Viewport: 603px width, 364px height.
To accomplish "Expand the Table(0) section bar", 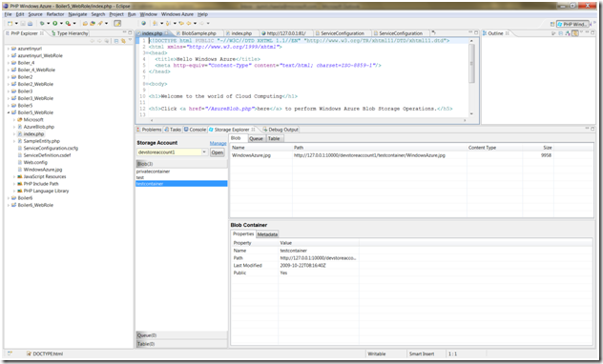I will coord(181,344).
